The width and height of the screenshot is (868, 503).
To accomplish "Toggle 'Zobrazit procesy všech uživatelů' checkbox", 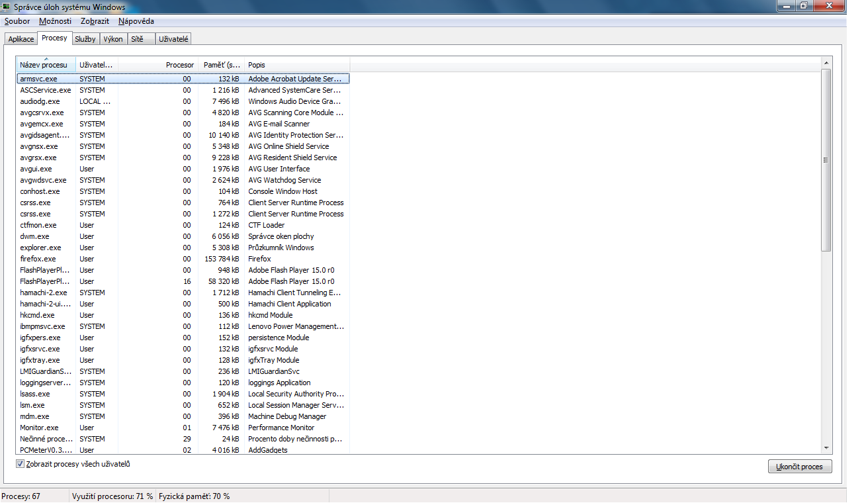I will tap(21, 464).
